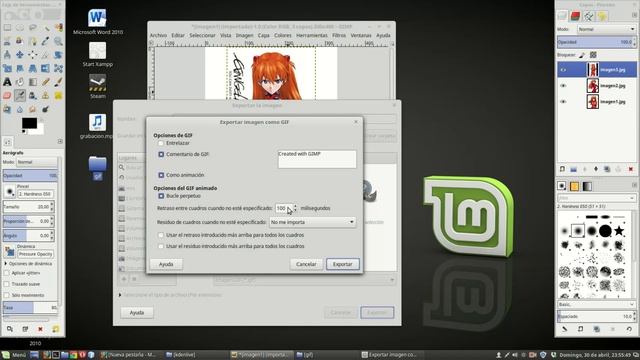Select the Zoom magnifier tool
The width and height of the screenshot is (640, 360).
[x=58, y=41]
